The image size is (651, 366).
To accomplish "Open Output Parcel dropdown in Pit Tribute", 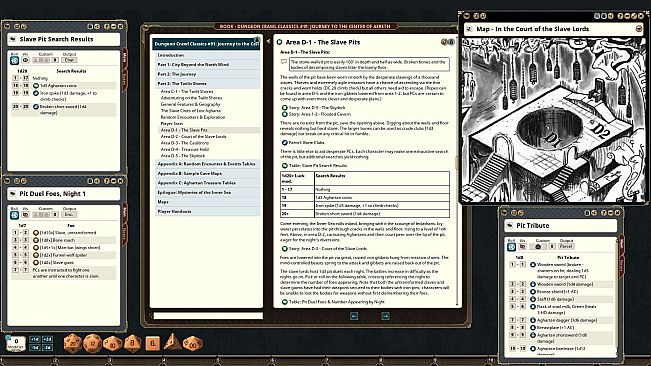I will (566, 246).
